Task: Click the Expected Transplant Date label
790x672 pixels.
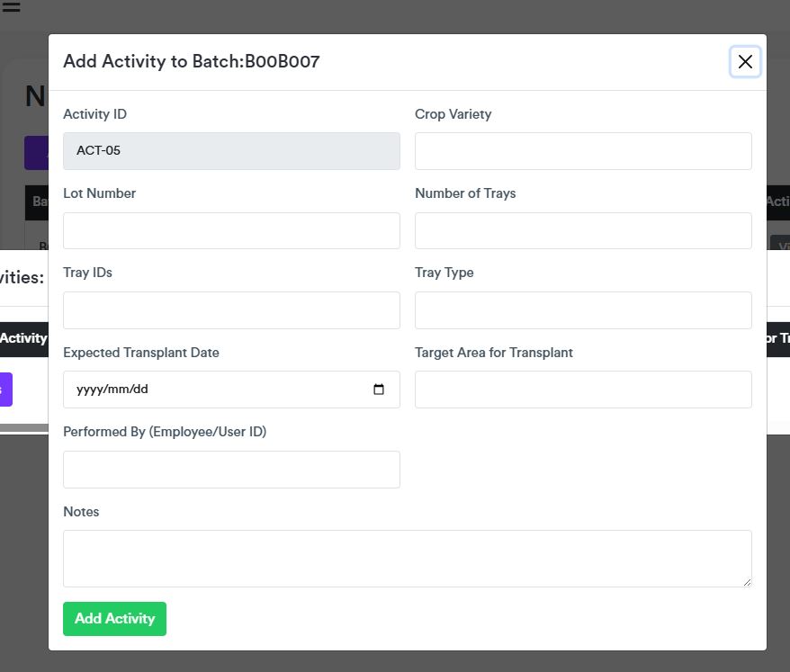Action: point(141,353)
